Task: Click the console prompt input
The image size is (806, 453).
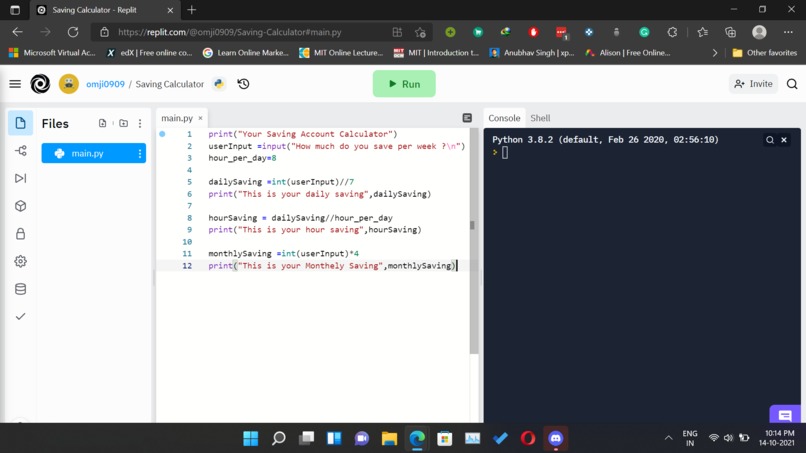Action: point(505,153)
